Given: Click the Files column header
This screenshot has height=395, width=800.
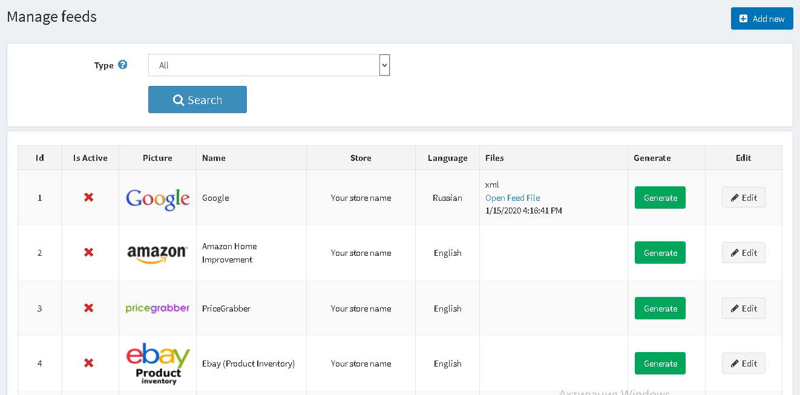Looking at the screenshot, I should click(x=554, y=158).
